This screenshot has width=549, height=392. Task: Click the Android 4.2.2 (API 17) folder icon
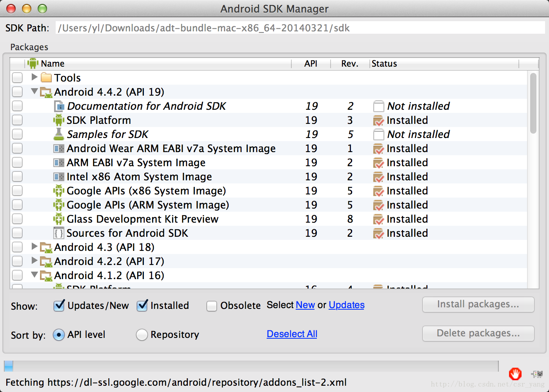(x=46, y=261)
